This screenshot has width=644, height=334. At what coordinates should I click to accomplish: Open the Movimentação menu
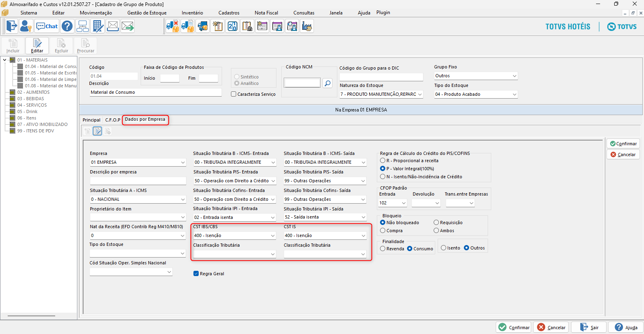tap(96, 13)
